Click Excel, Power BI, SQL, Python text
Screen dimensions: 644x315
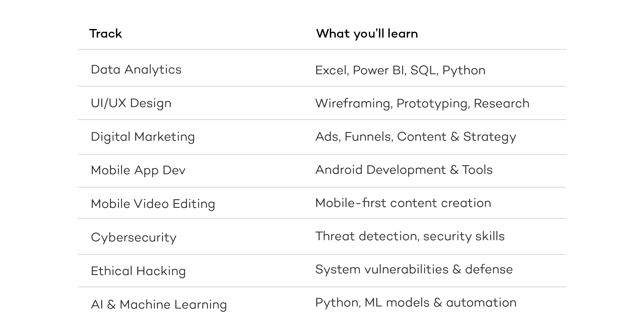pos(400,70)
